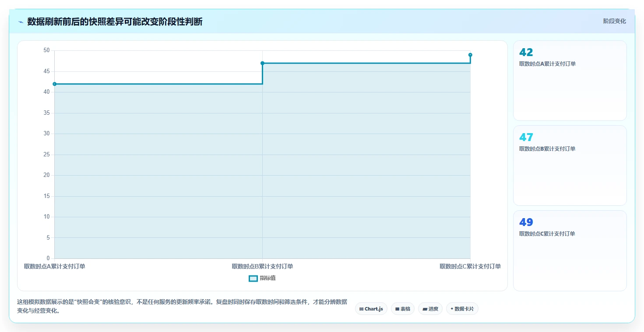This screenshot has width=644, height=332.
Task: Open the card showing value 42
Action: [x=570, y=81]
